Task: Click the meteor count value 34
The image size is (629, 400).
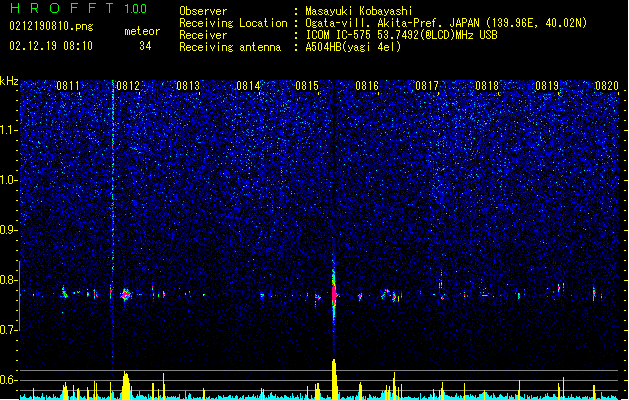Action: (x=145, y=46)
